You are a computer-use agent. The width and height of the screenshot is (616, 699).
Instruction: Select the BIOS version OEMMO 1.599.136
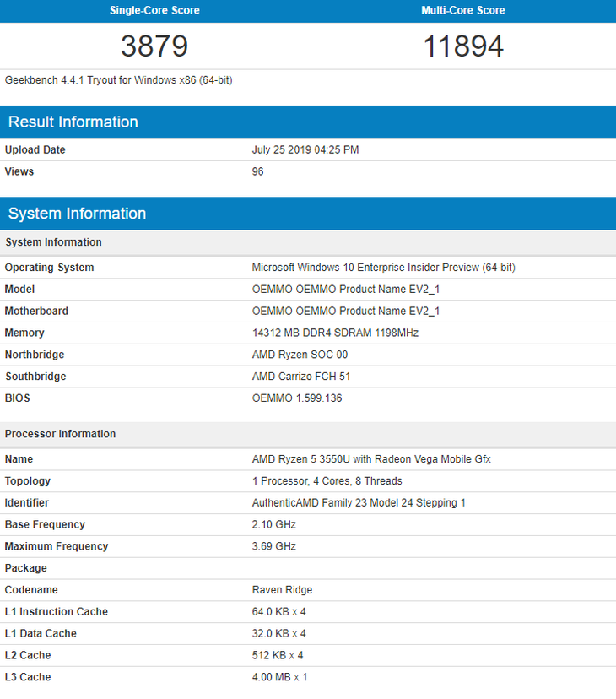click(297, 398)
